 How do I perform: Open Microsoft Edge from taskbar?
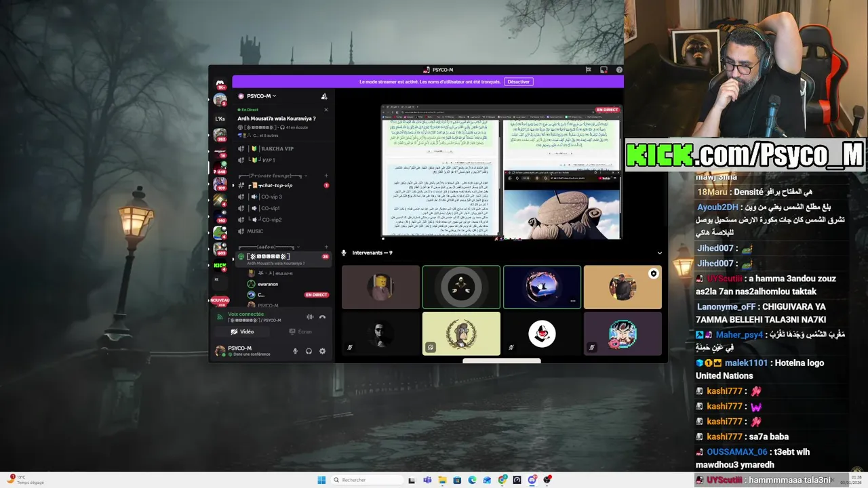(x=472, y=480)
